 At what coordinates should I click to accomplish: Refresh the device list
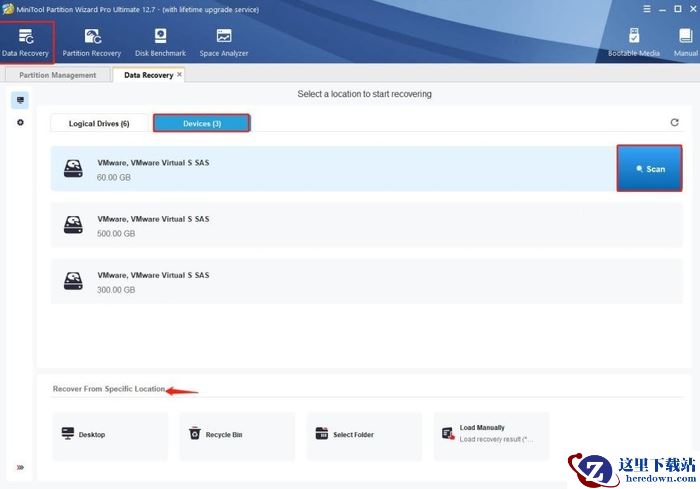click(674, 122)
